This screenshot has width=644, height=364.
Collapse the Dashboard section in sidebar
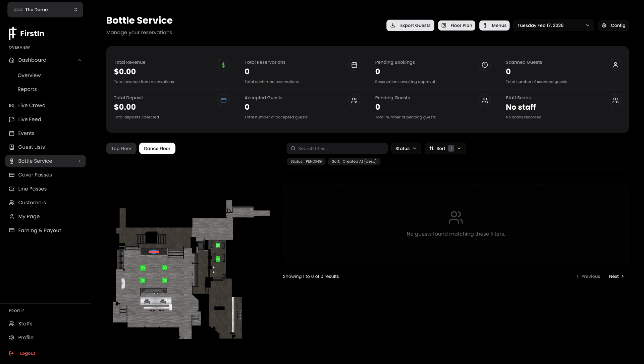pyautogui.click(x=79, y=60)
